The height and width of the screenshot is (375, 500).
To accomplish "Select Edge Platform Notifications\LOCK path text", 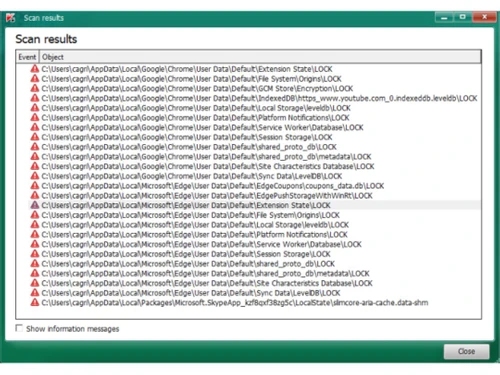I will tap(194, 234).
